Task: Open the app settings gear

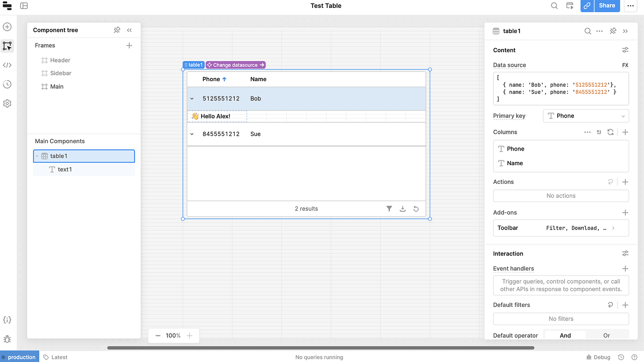Action: pos(7,103)
